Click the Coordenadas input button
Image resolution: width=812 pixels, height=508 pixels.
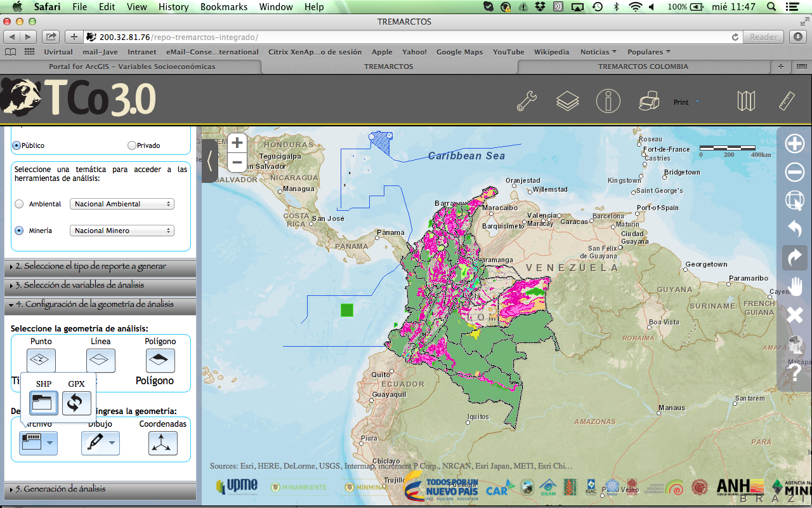[x=163, y=443]
